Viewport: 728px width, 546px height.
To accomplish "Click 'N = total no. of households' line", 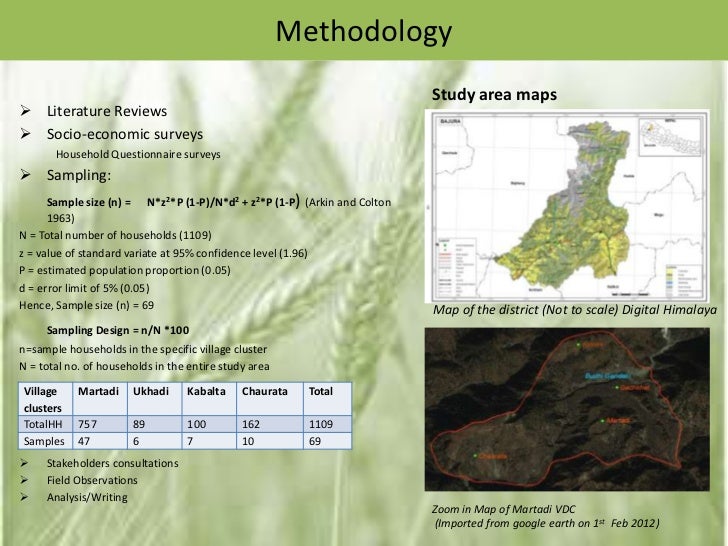I will click(144, 366).
